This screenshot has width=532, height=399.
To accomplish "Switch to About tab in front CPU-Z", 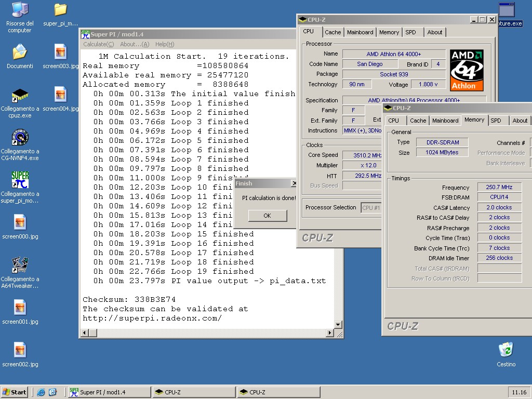I will pyautogui.click(x=520, y=121).
